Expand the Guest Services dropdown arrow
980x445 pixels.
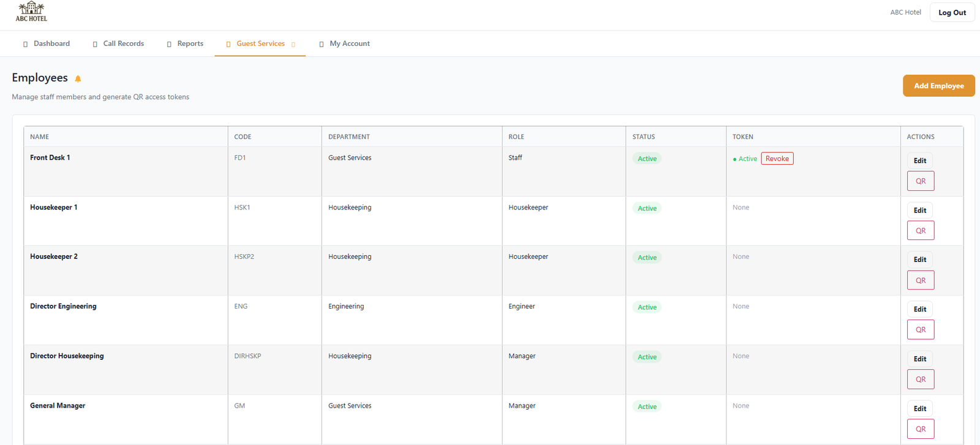coord(293,44)
